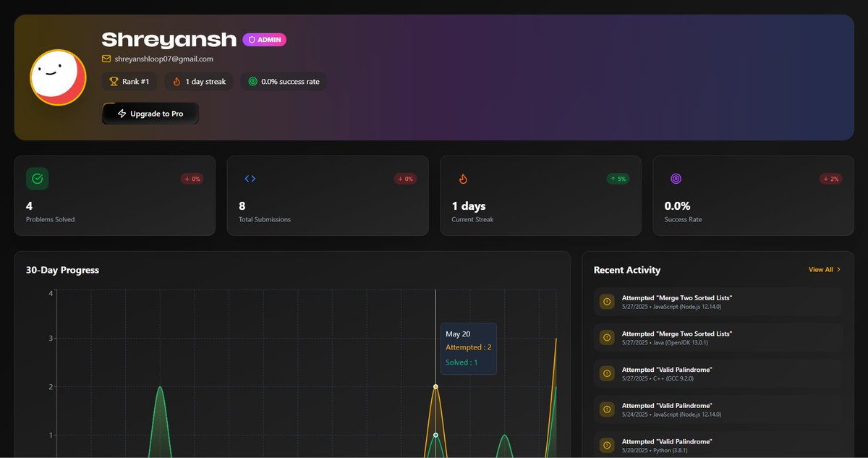
Task: Click the ADMIN badge next to the name
Action: tap(265, 40)
